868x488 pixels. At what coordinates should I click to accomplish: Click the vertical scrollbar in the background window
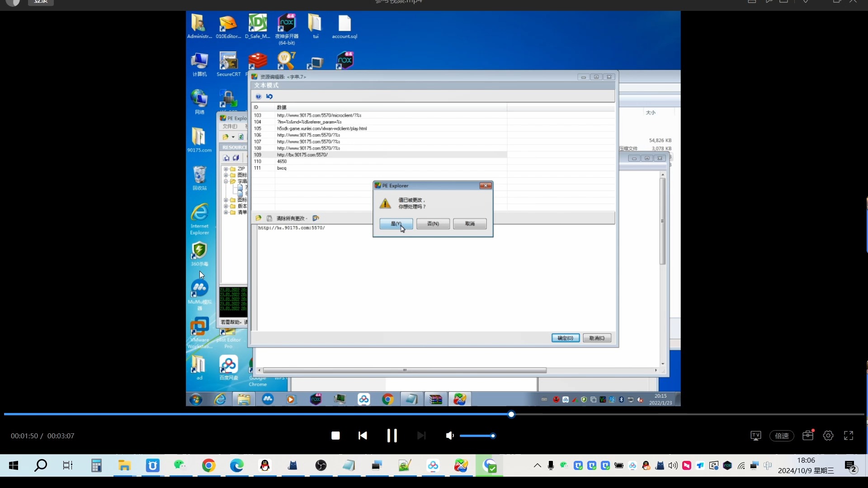point(663,221)
